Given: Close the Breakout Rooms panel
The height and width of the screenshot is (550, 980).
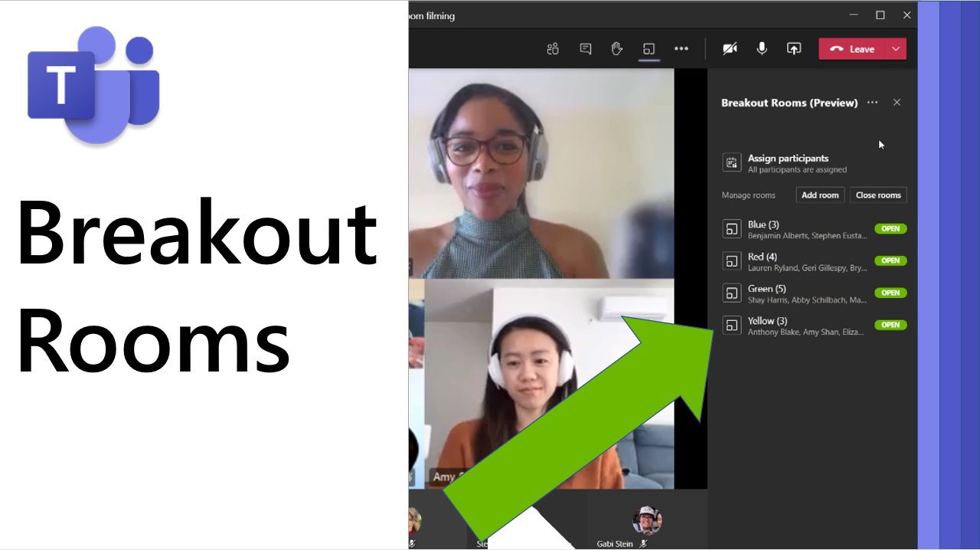Looking at the screenshot, I should click(897, 103).
